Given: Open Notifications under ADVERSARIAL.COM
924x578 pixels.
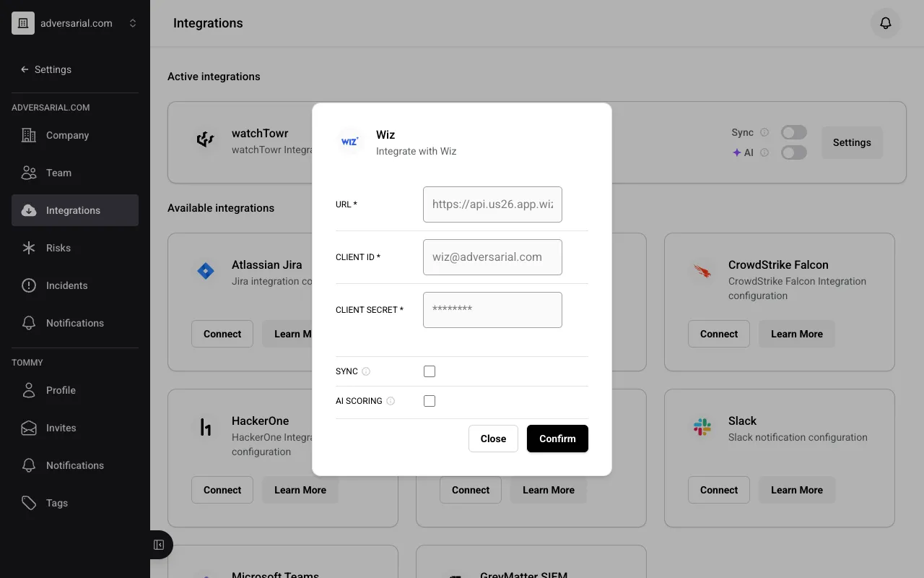Looking at the screenshot, I should (x=75, y=323).
